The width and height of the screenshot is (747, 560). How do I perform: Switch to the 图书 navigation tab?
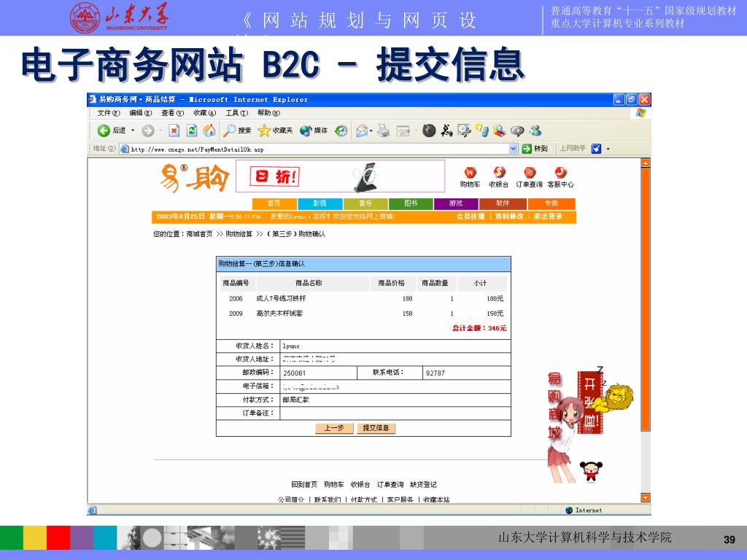click(x=411, y=203)
